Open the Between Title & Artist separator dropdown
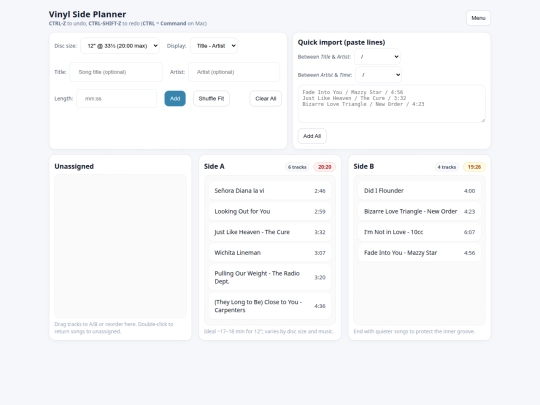 click(x=377, y=57)
